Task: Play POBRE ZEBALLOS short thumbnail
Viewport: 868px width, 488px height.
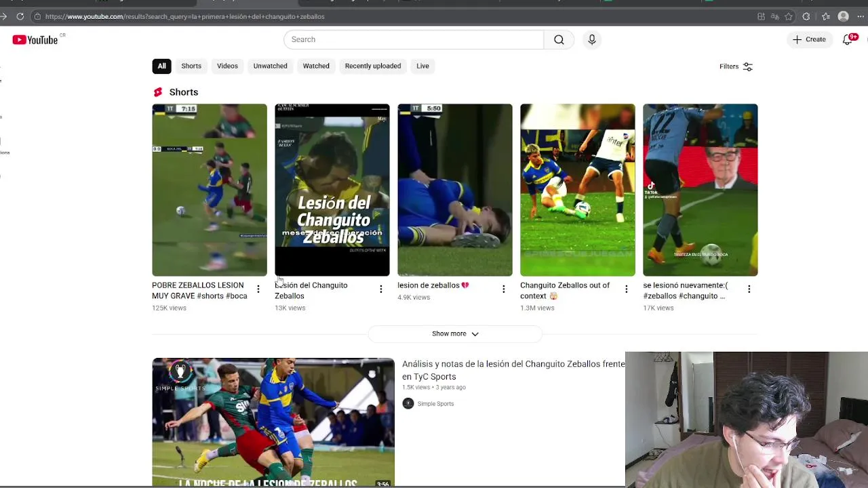Action: click(x=210, y=190)
